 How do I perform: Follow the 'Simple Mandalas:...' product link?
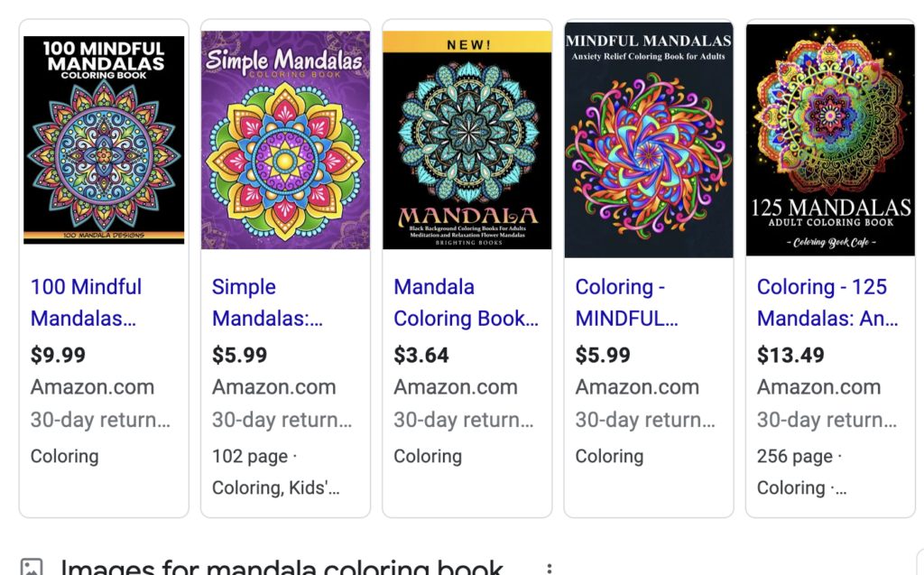click(x=267, y=302)
